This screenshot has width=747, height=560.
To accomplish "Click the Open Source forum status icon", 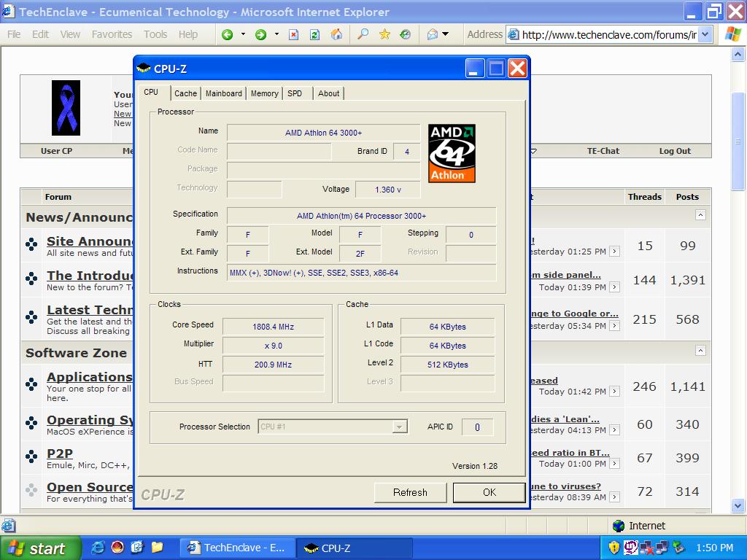I will 31,489.
